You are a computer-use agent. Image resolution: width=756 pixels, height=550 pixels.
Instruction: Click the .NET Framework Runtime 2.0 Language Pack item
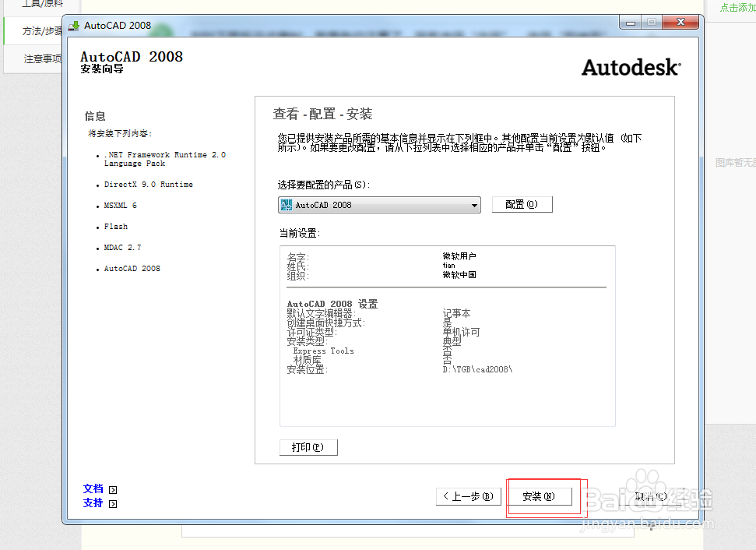tap(165, 159)
